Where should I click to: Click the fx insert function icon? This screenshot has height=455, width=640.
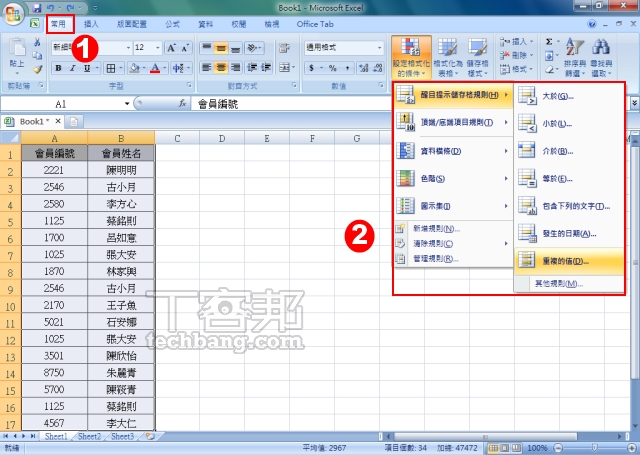click(183, 104)
